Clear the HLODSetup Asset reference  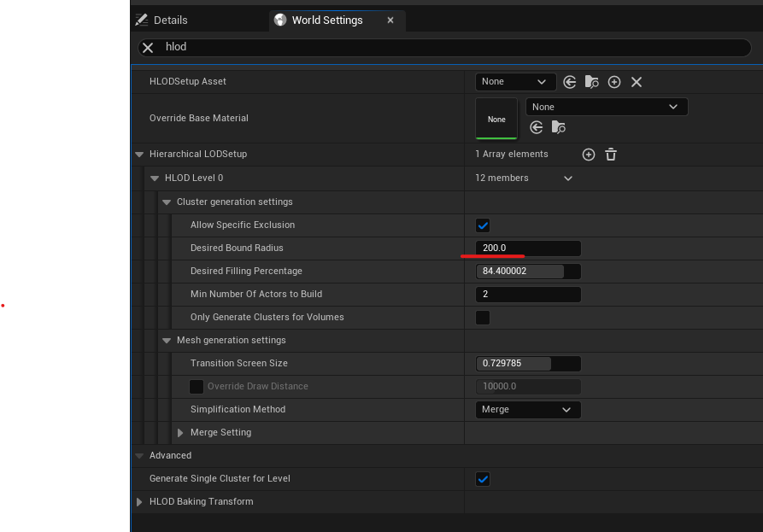(637, 82)
